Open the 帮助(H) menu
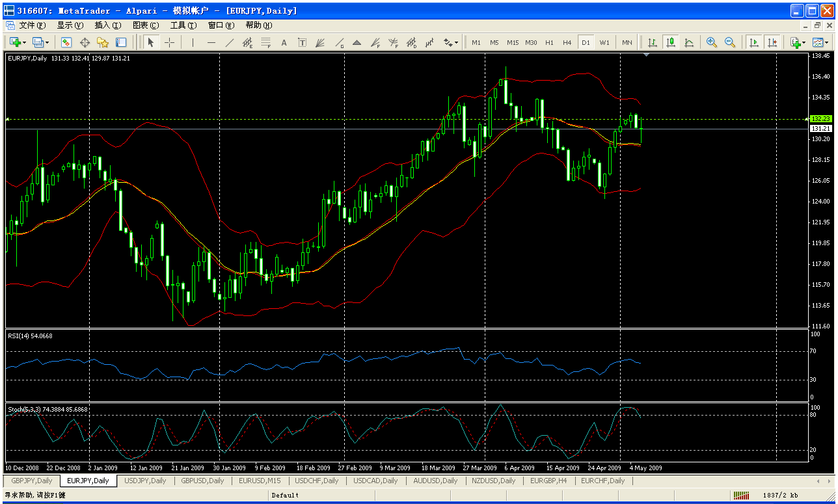The width and height of the screenshot is (838, 504). pos(259,25)
